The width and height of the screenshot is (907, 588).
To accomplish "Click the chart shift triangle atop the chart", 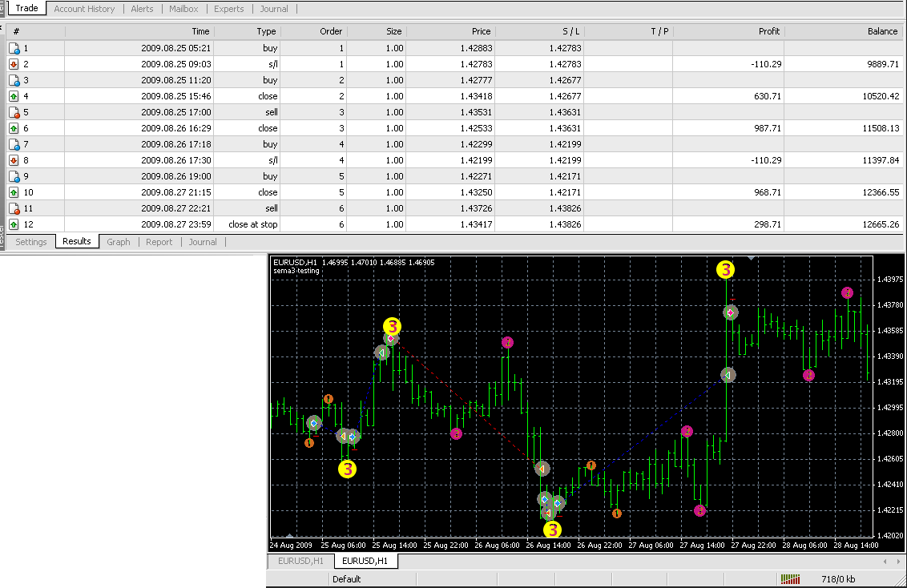I will tap(750, 258).
